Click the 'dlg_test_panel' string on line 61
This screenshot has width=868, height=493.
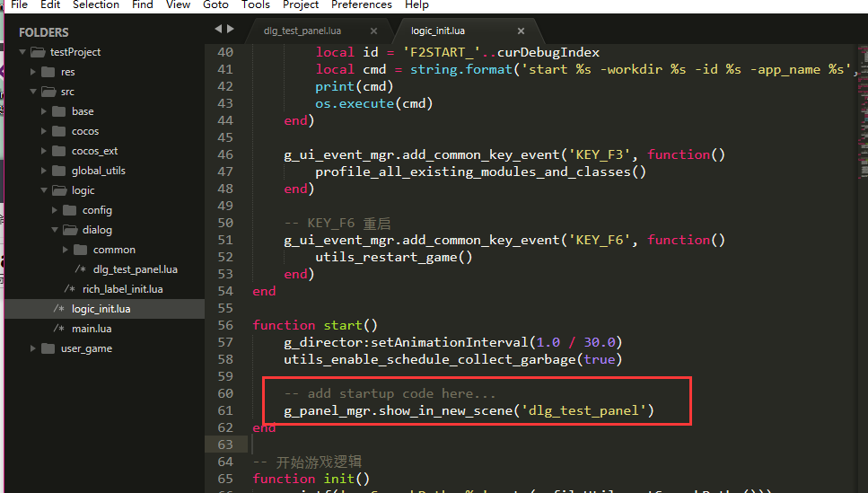tap(583, 410)
